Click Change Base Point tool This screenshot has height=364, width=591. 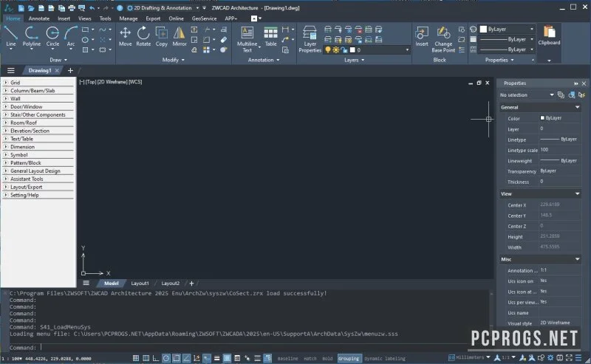pyautogui.click(x=443, y=39)
